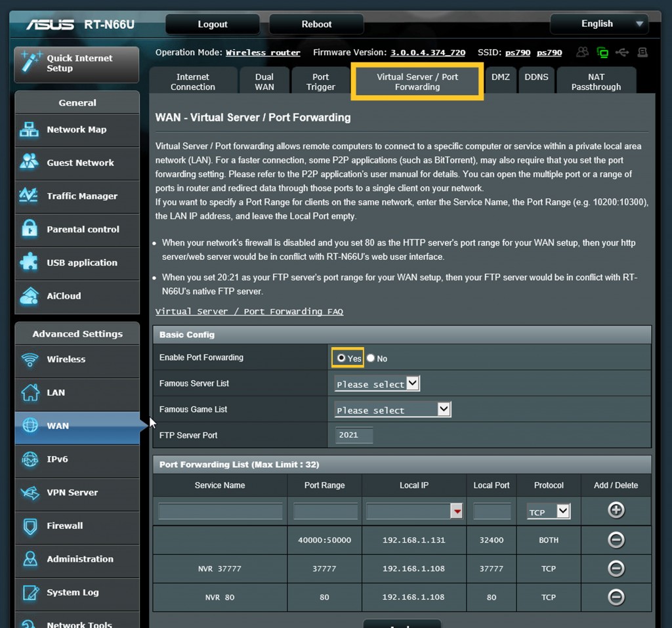The image size is (672, 628).
Task: Open the Famous Server List dropdown
Action: [377, 384]
